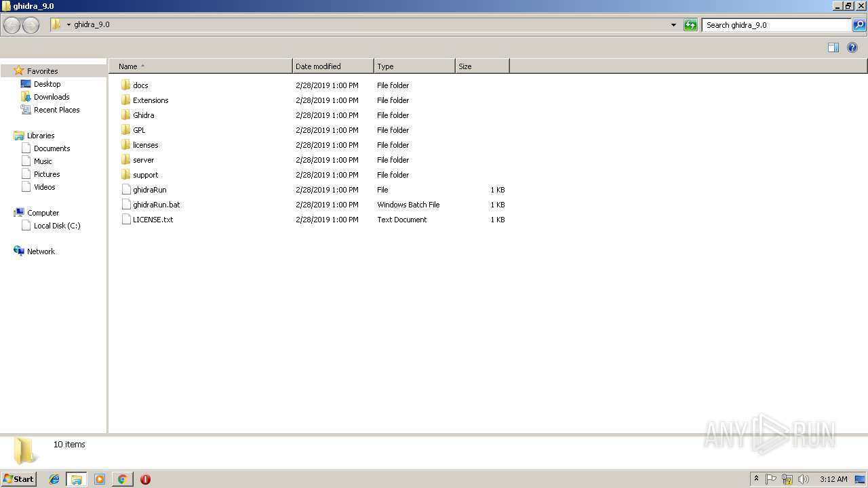Click in the Search ghidra_9.0 field
The height and width of the screenshot is (488, 868).
tap(776, 25)
